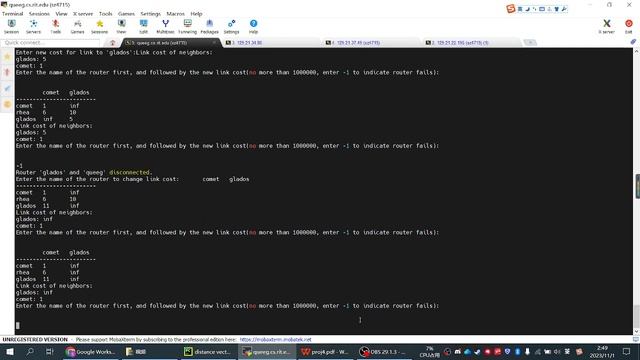Add a new terminal tab
The height and width of the screenshot is (360, 640).
coord(530,42)
